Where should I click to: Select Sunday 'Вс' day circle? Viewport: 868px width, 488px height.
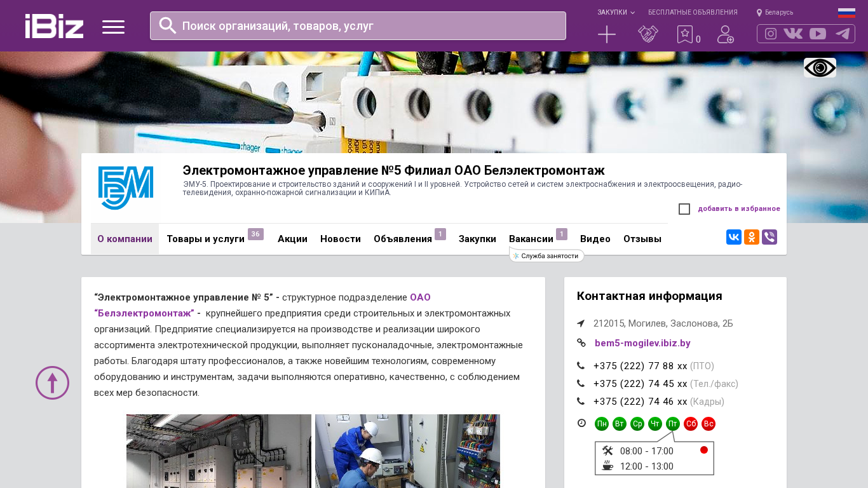pyautogui.click(x=709, y=424)
